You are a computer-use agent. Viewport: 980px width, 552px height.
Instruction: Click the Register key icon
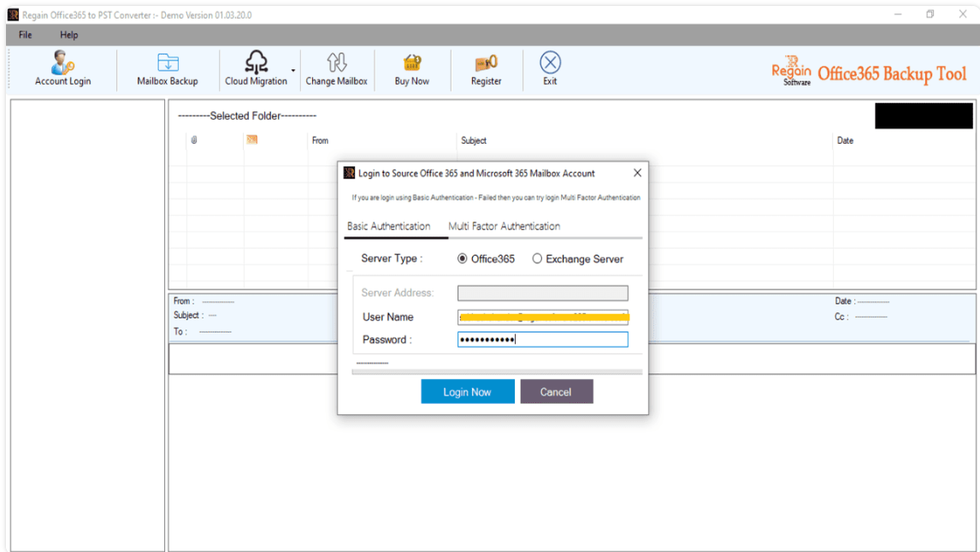pyautogui.click(x=486, y=68)
